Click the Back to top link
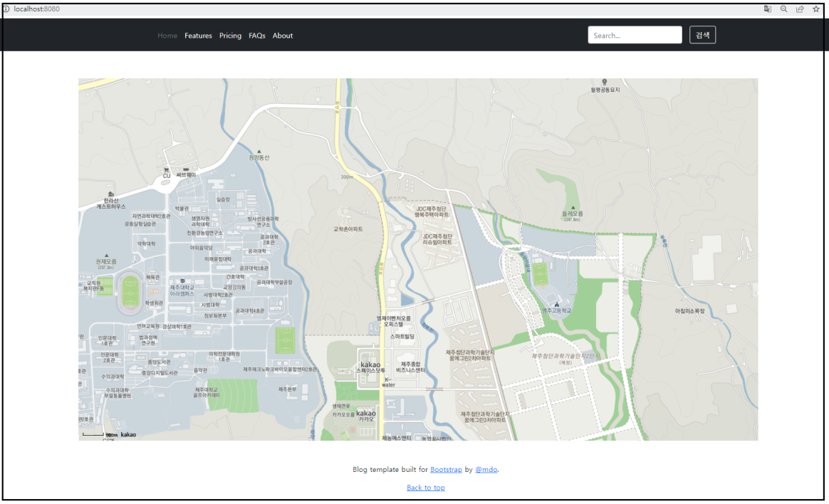The width and height of the screenshot is (829, 504). tap(426, 487)
